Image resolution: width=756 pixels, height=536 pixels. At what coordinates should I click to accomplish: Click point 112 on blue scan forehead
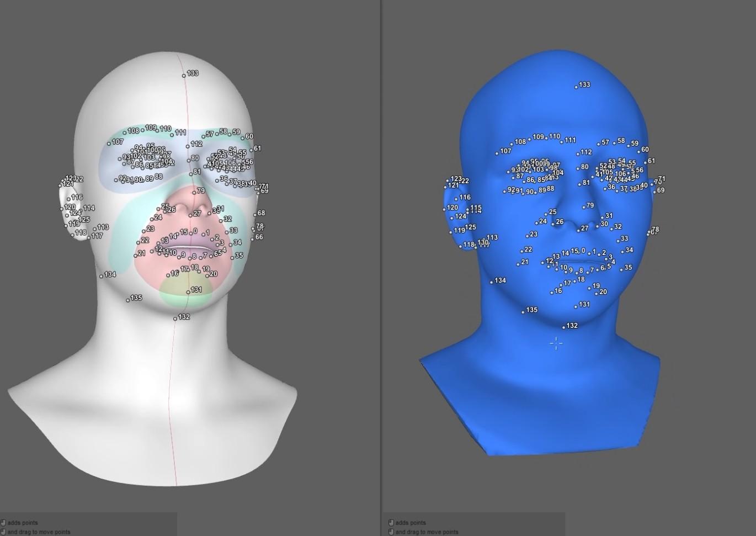[577, 155]
